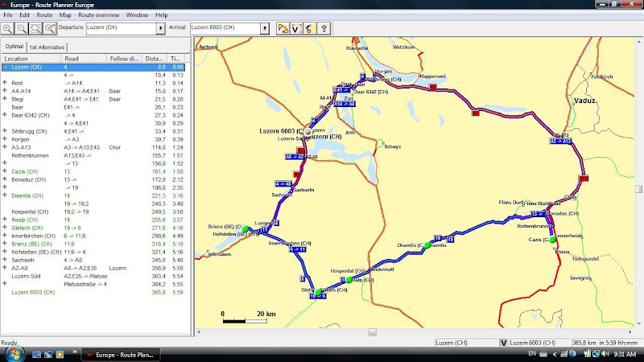This screenshot has width=644, height=362.
Task: Select the final Luzern 6003 (CH) row
Action: (93, 292)
